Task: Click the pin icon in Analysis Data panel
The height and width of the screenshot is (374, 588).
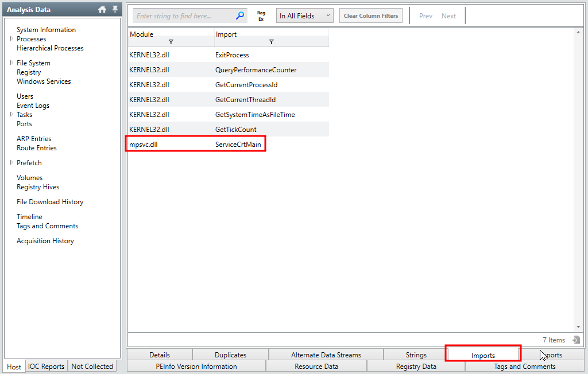Action: point(115,10)
